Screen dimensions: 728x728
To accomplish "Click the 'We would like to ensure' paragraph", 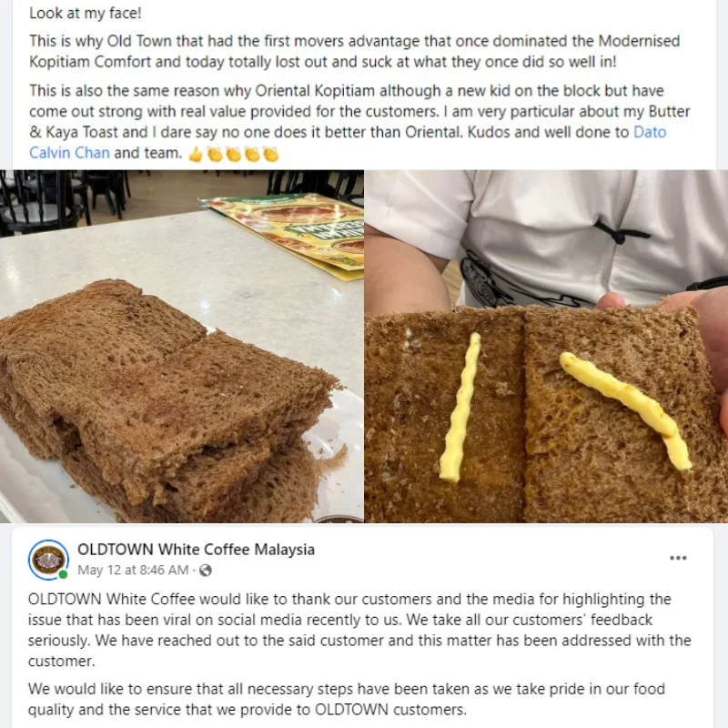I will 347,699.
